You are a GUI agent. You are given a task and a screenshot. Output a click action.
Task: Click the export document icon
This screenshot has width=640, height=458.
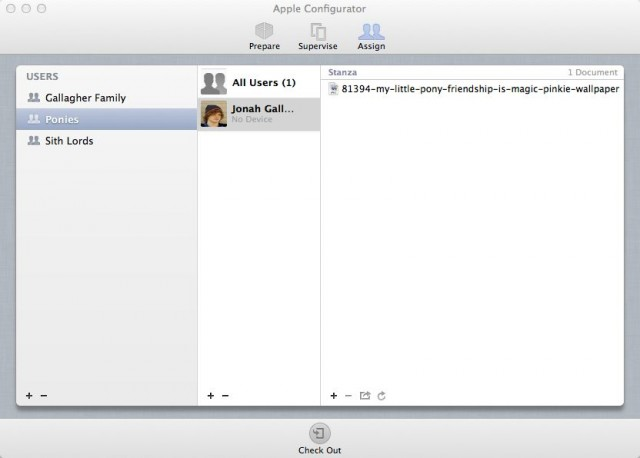(x=365, y=396)
